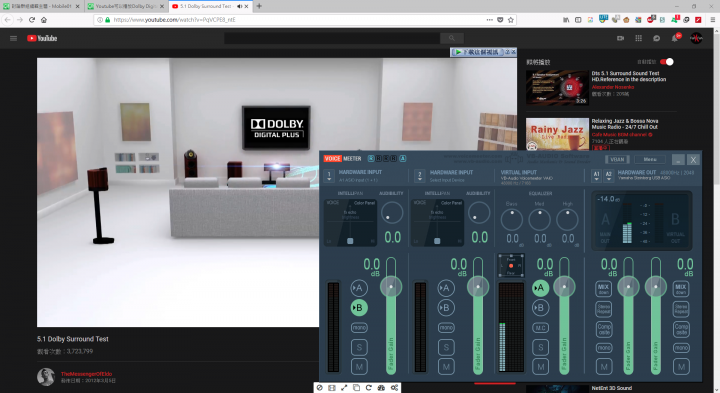
Task: Open Dts 5.1 Surround Sound Test video title
Action: [629, 76]
